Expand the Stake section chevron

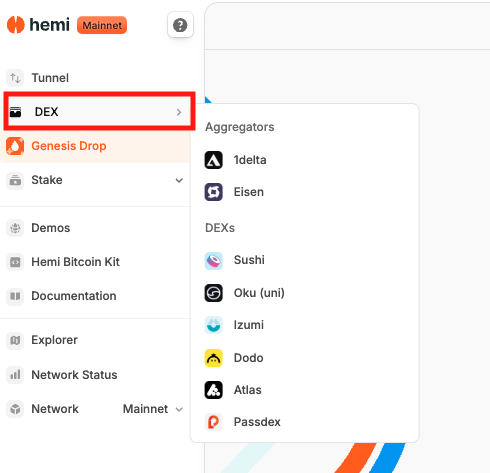pyautogui.click(x=179, y=180)
